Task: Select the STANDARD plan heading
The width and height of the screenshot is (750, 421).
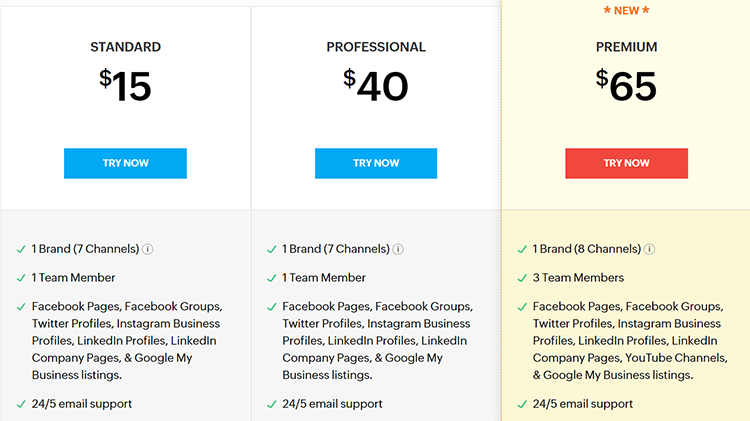Action: click(125, 47)
